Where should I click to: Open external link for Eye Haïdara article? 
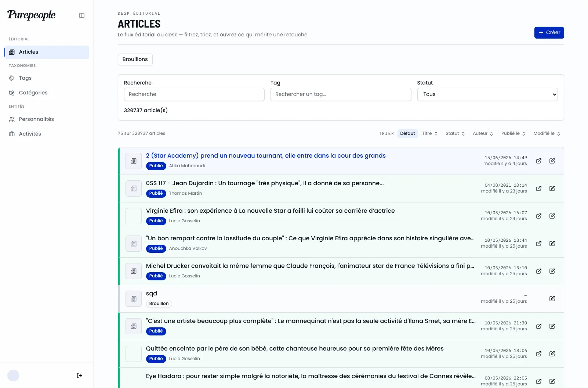(539, 381)
